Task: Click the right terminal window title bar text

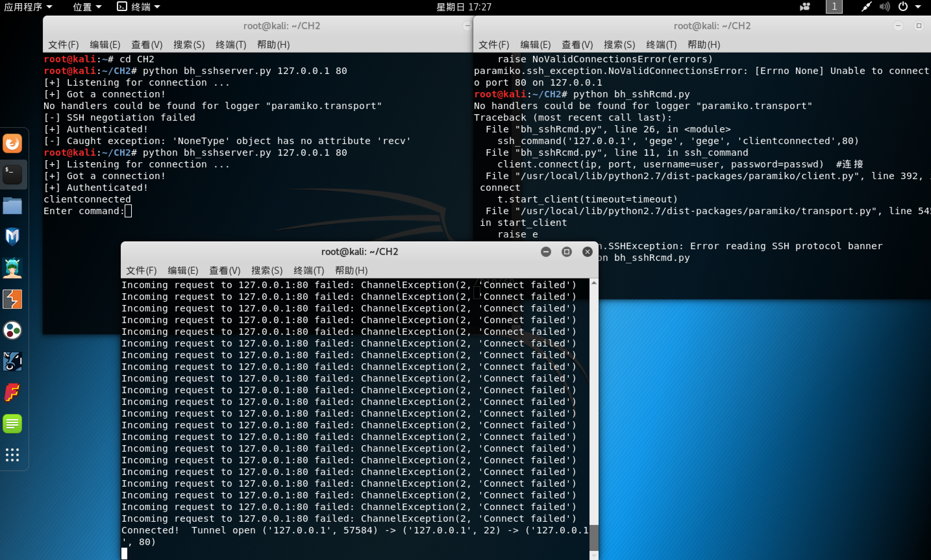Action: 712,26
